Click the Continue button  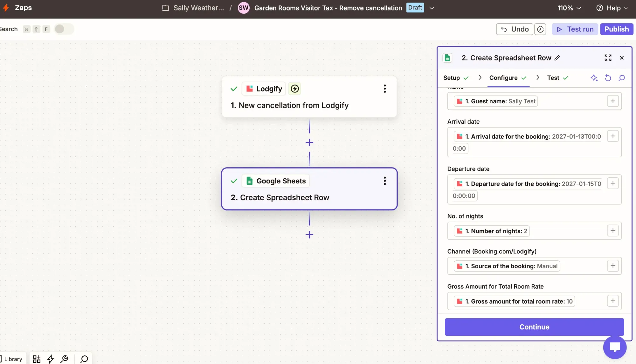pyautogui.click(x=534, y=327)
